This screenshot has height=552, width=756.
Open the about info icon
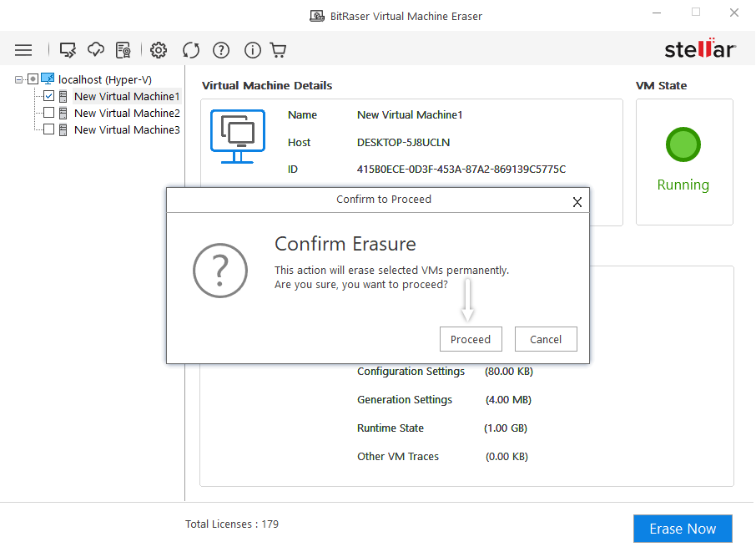pyautogui.click(x=252, y=50)
